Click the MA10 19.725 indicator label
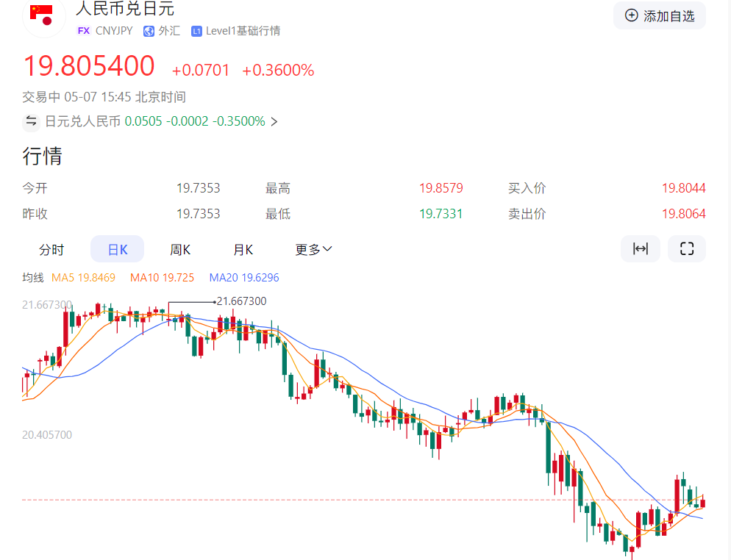 [162, 278]
